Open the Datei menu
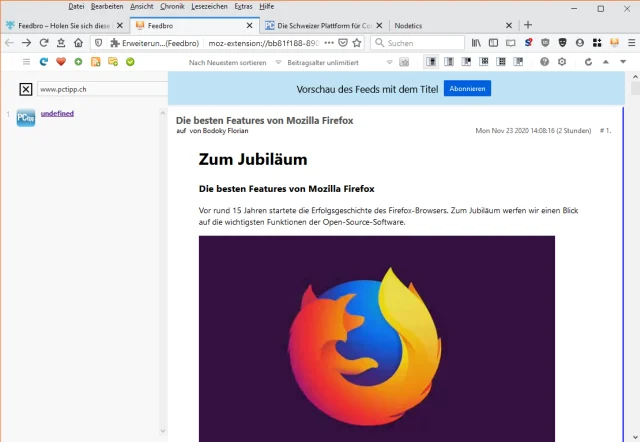 click(x=76, y=6)
